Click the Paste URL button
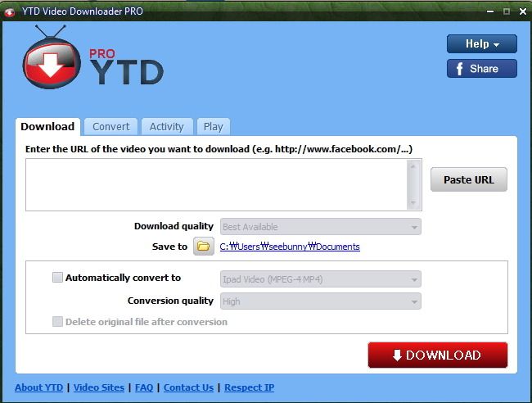This screenshot has height=403, width=532. [x=469, y=179]
